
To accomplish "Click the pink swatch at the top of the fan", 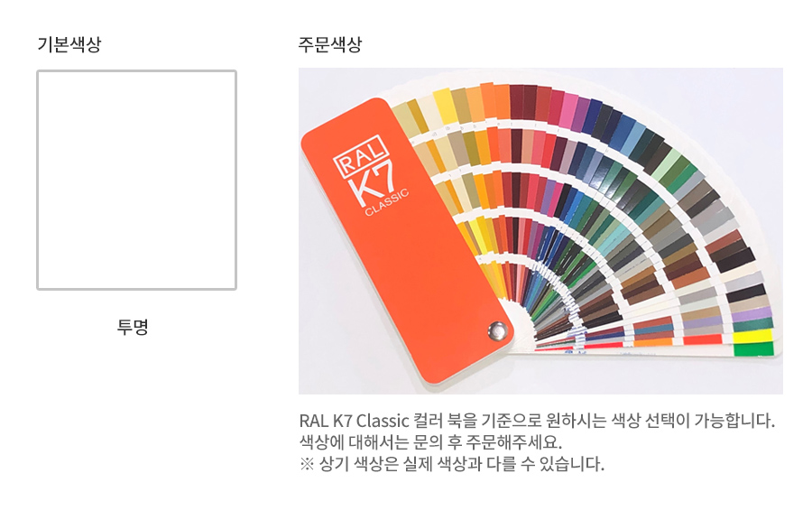I will tap(568, 107).
